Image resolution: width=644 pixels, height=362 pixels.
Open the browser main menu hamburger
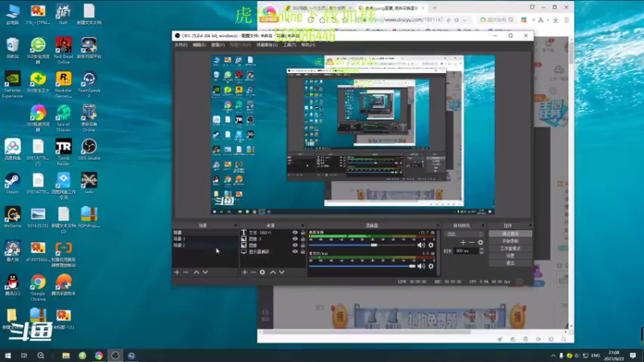(x=567, y=19)
